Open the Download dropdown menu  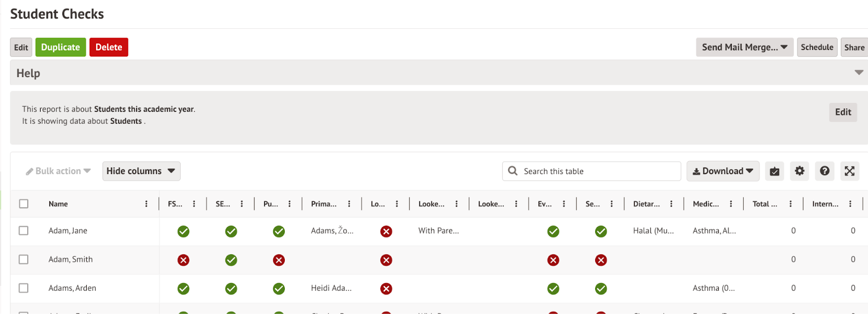[x=723, y=171]
